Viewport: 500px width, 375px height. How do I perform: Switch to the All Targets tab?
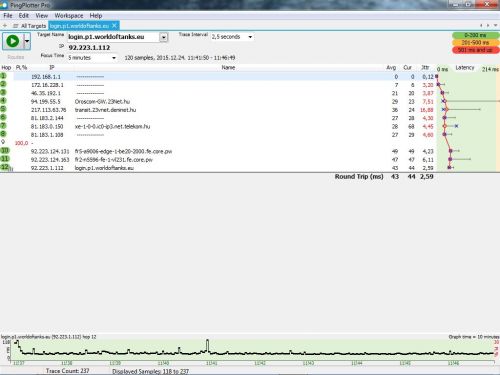point(30,26)
